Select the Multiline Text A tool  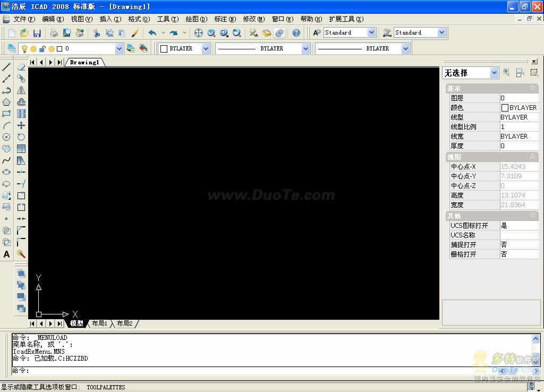[6, 254]
